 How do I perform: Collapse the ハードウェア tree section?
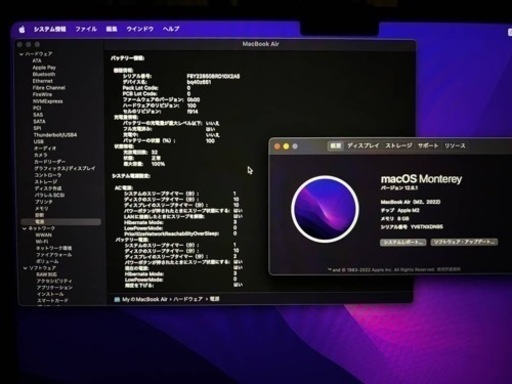(x=21, y=54)
